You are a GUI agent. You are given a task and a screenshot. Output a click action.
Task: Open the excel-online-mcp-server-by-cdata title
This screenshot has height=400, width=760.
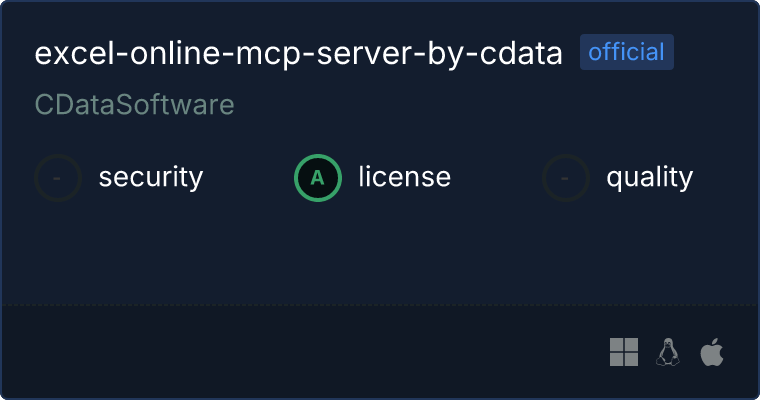coord(299,53)
